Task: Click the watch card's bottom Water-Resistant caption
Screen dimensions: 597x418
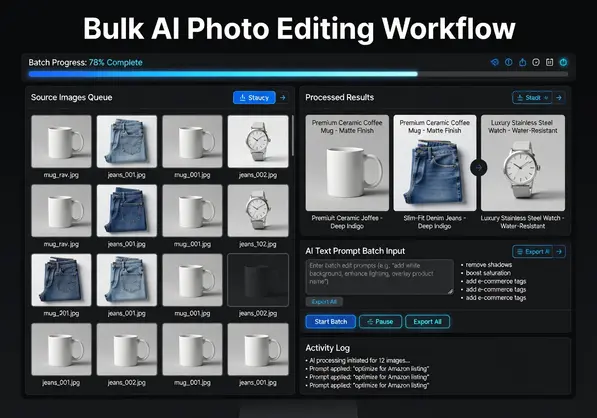Action: (522, 222)
